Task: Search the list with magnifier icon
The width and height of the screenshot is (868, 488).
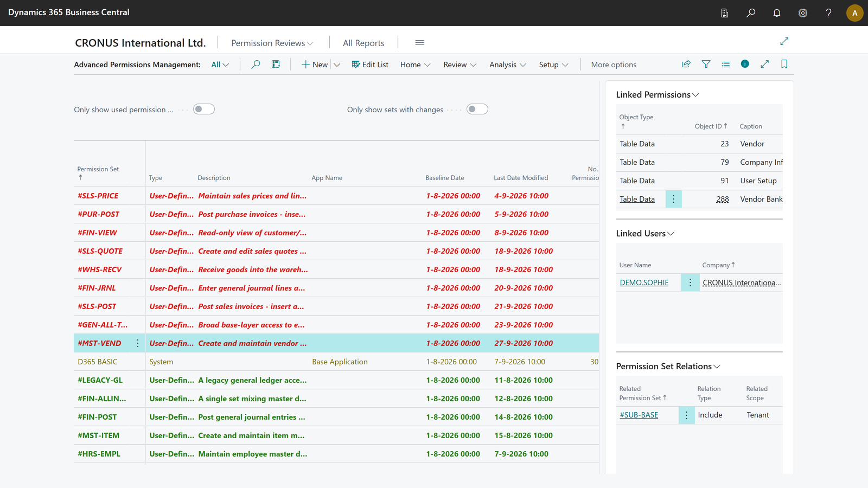Action: (256, 65)
